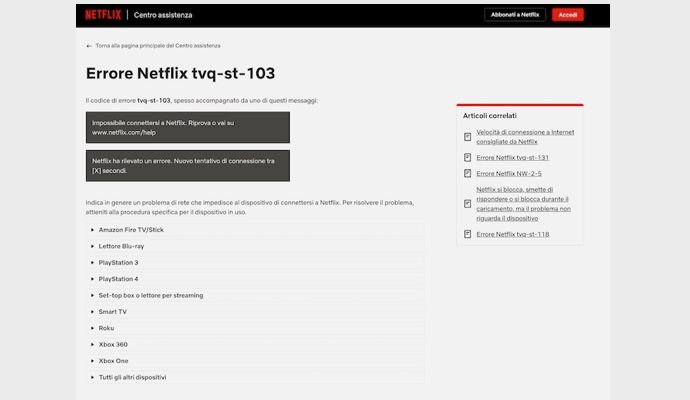690x400 pixels.
Task: Click the Impossibile connettersi a Netflix message box
Action: click(188, 128)
